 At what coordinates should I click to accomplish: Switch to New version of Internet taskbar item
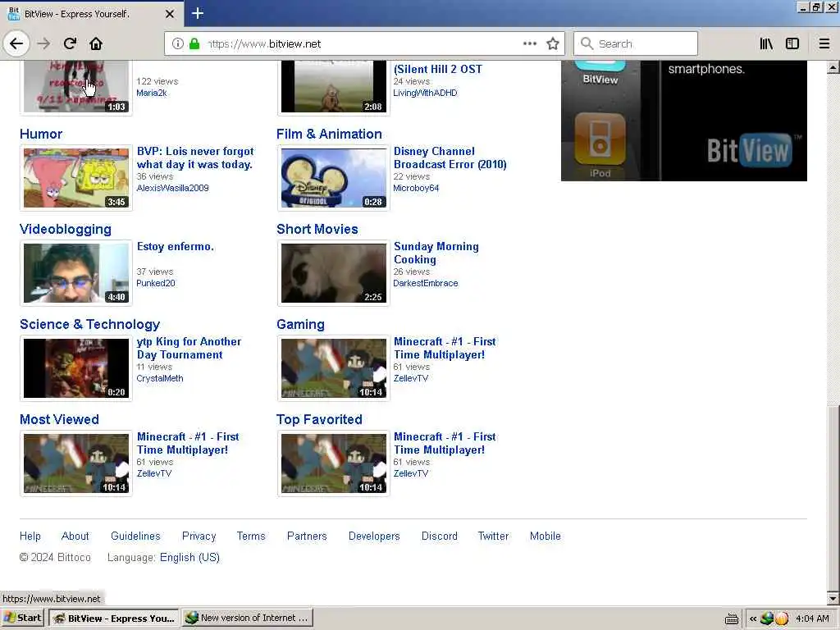[x=247, y=618]
